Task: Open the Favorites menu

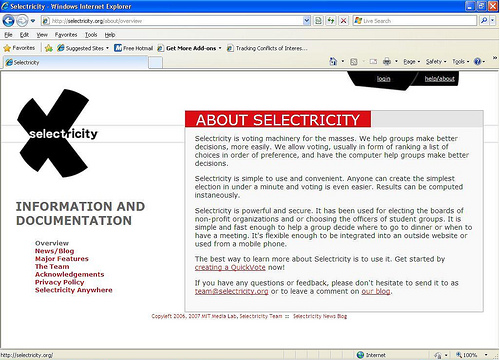Action: [x=66, y=35]
